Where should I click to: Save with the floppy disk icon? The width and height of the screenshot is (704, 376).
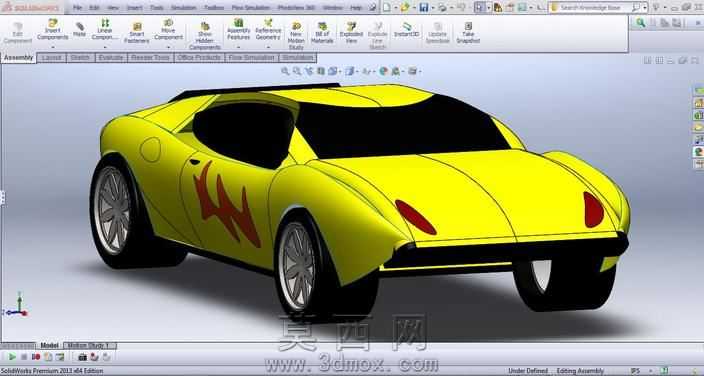pos(423,7)
